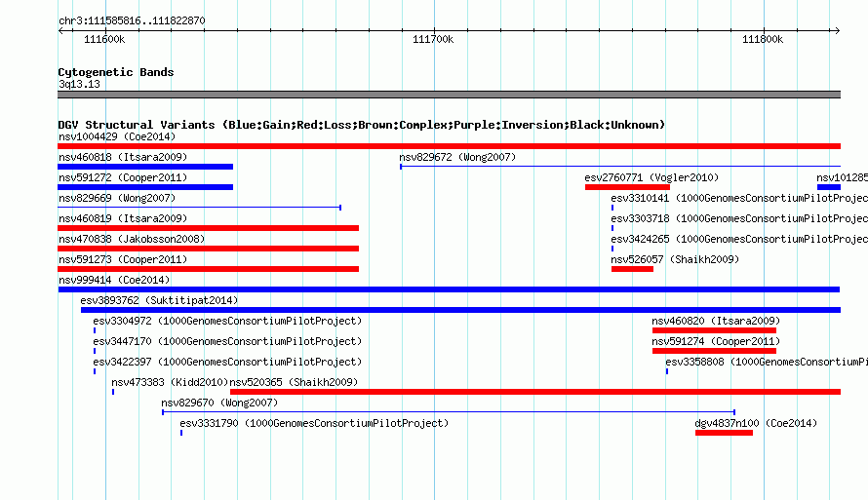
Task: Open esv3447170 1000Genomes variant label
Action: (x=227, y=341)
